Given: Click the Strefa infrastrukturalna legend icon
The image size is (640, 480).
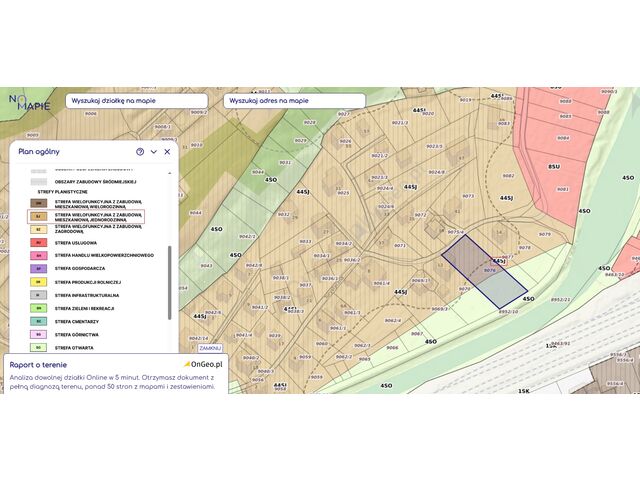Looking at the screenshot, I should tap(38, 295).
